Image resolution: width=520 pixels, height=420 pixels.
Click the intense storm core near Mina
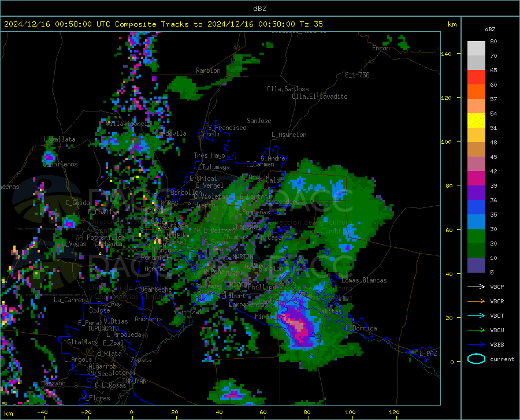pyautogui.click(x=299, y=327)
